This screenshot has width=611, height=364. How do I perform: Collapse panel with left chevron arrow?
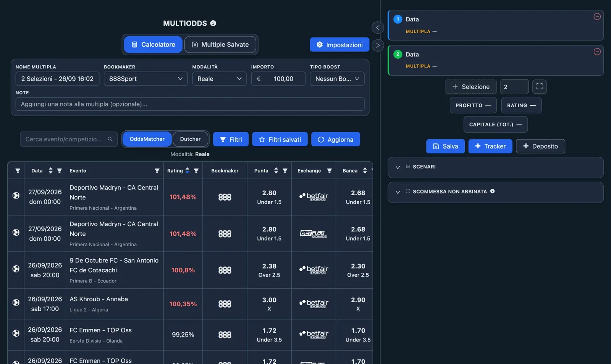[378, 28]
